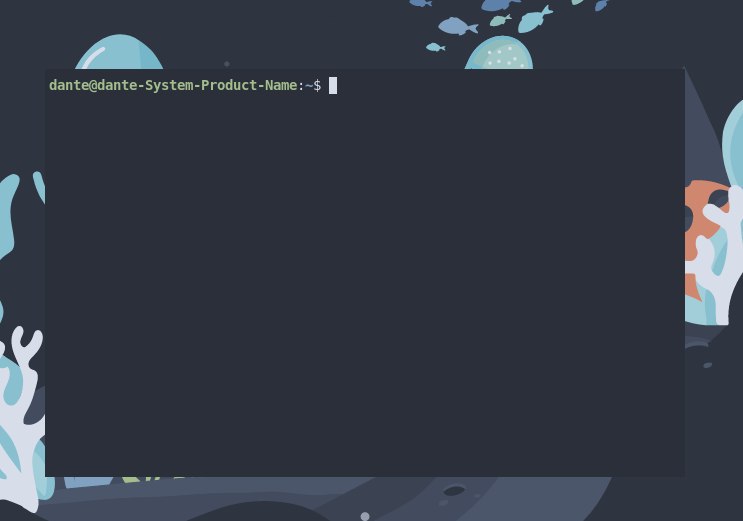The width and height of the screenshot is (743, 521).
Task: Click the block cursor after the prompt
Action: point(333,85)
